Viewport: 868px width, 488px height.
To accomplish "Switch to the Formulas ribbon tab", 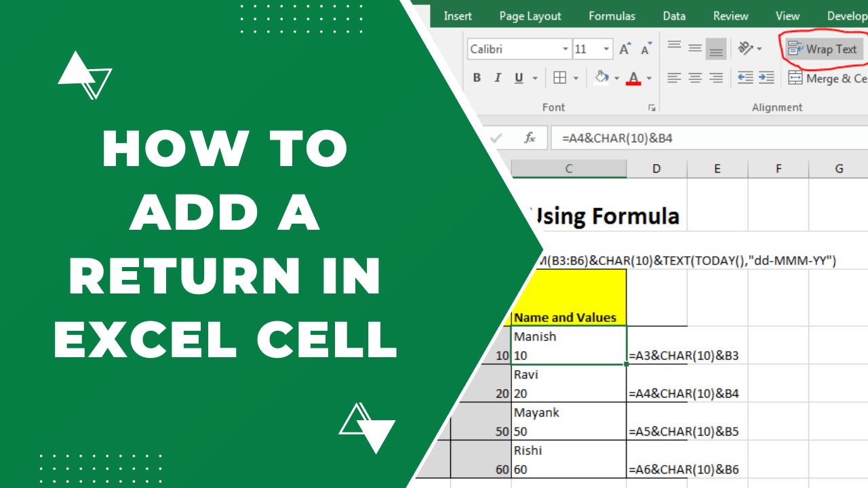I will click(x=611, y=16).
